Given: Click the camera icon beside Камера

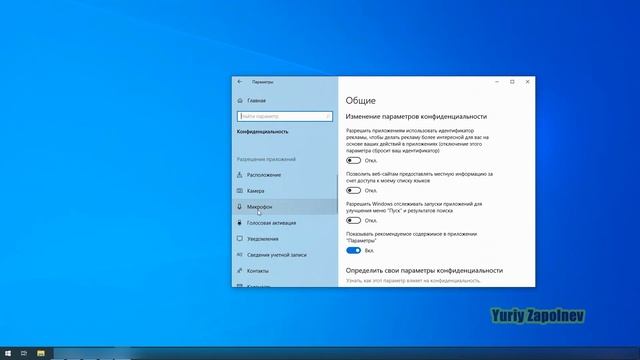Looking at the screenshot, I should [x=240, y=191].
